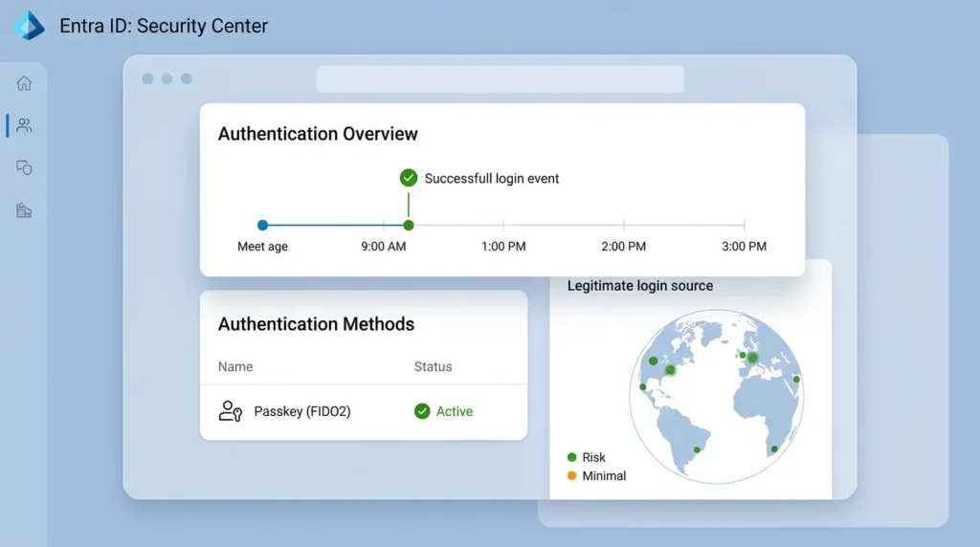
Task: Click the passkey user-key icon
Action: click(231, 411)
